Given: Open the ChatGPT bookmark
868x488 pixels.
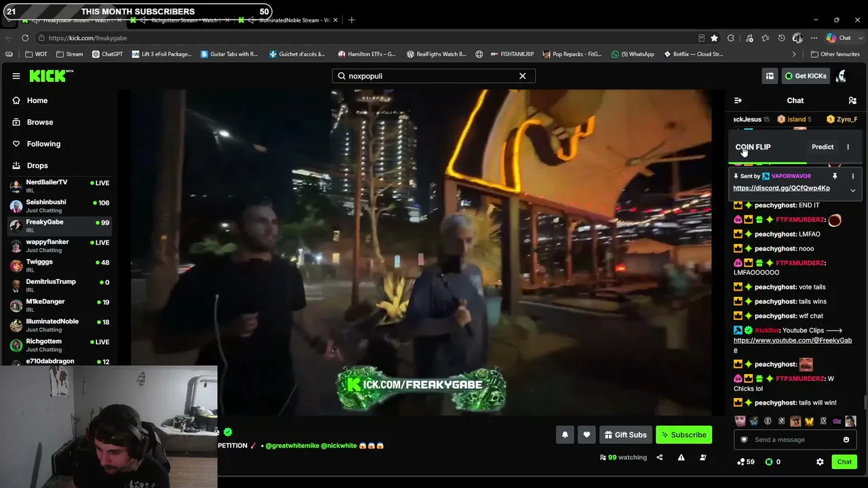Looking at the screenshot, I should [107, 54].
